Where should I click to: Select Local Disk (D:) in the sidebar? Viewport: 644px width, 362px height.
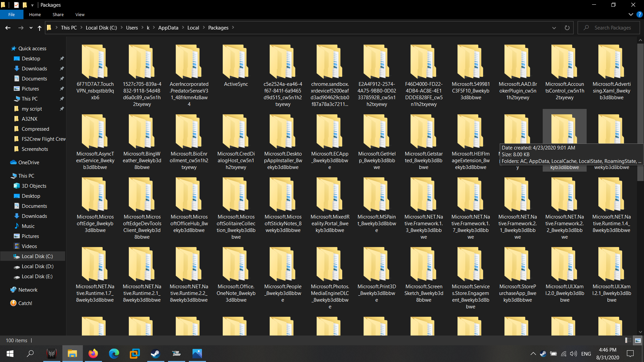click(x=37, y=266)
